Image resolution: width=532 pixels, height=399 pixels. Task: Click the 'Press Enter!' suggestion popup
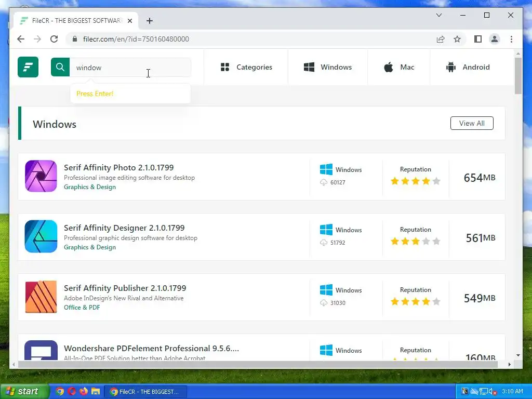[x=130, y=94]
